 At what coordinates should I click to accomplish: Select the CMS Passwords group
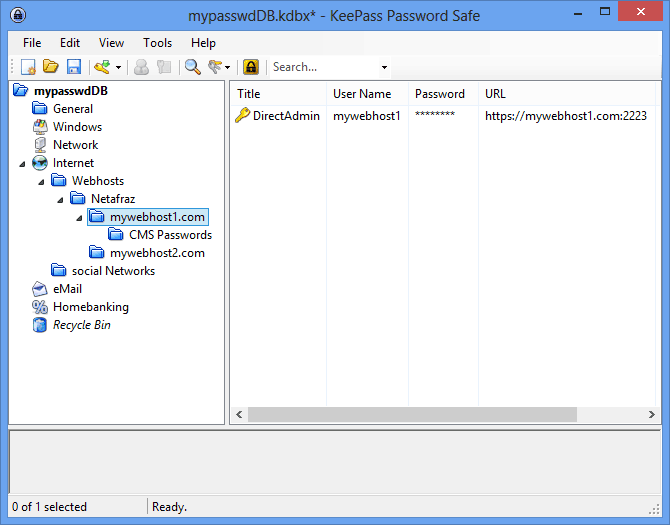[170, 235]
